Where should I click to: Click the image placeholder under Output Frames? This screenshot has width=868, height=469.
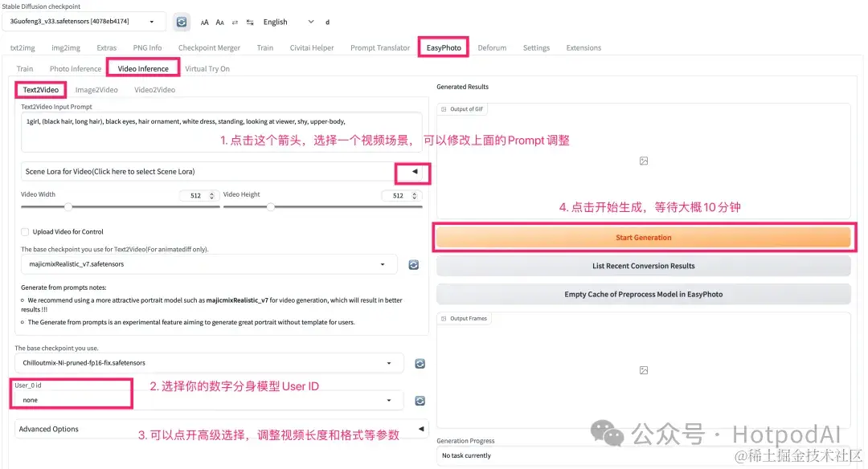point(643,370)
